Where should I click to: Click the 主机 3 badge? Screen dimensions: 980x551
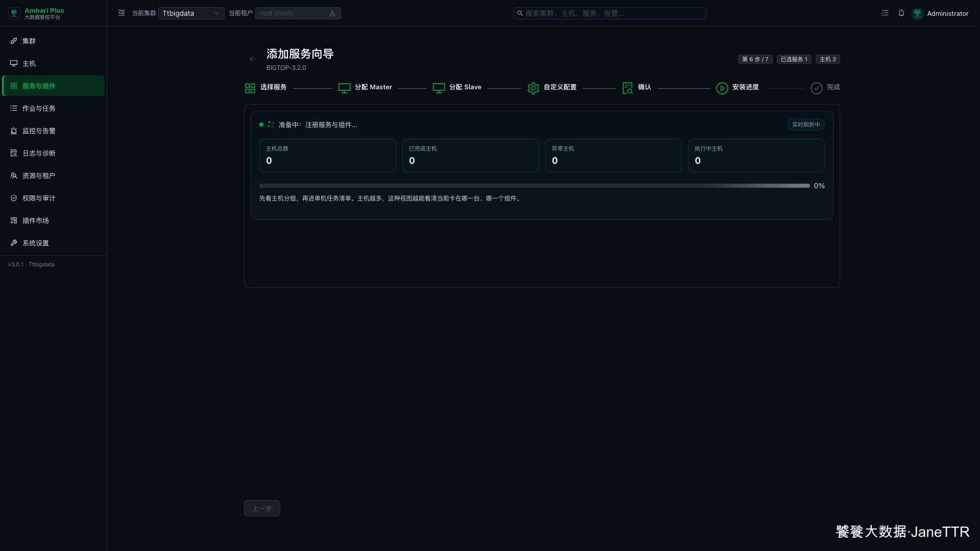coord(828,59)
